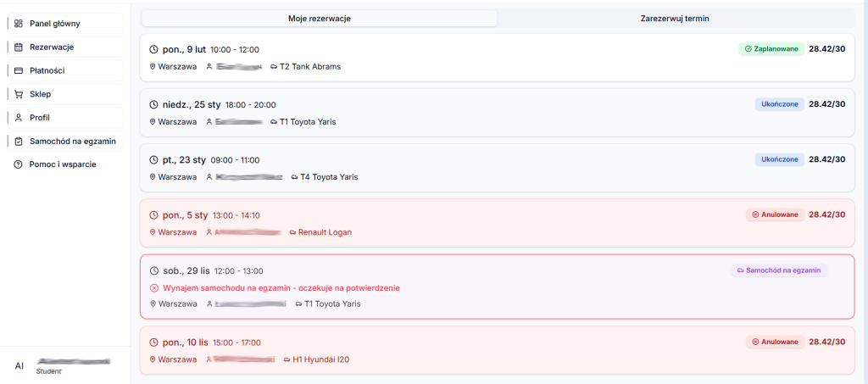Click the green Zaplanowane status badge
Viewport: 868px width, 384px height.
[771, 49]
